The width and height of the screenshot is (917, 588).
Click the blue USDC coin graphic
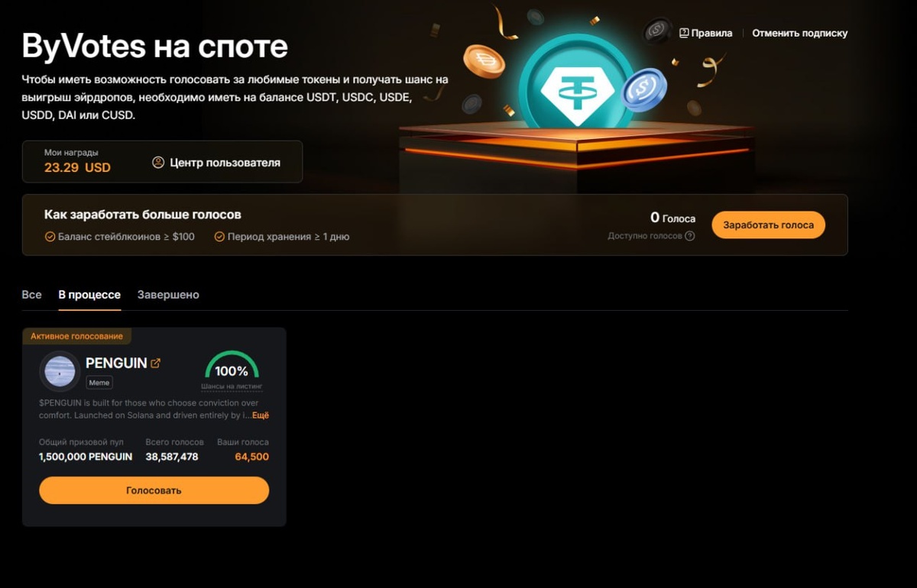[644, 89]
